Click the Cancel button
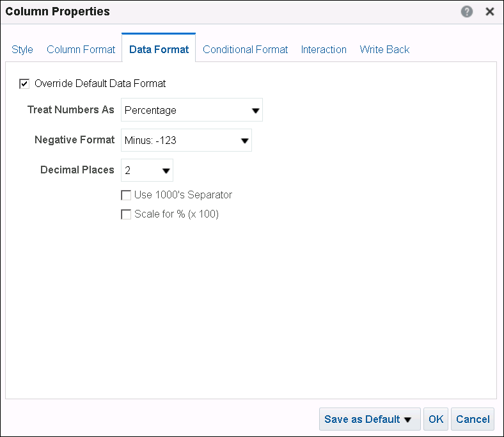The height and width of the screenshot is (437, 504). (473, 419)
